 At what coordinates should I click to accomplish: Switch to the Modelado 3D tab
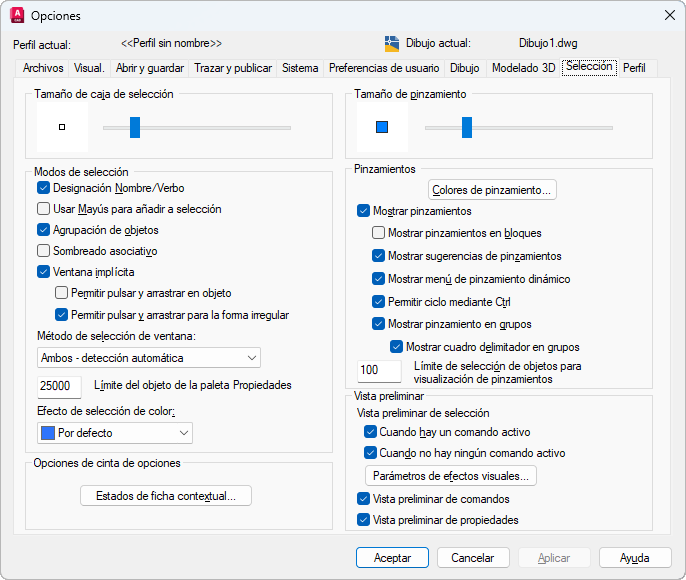click(x=522, y=68)
